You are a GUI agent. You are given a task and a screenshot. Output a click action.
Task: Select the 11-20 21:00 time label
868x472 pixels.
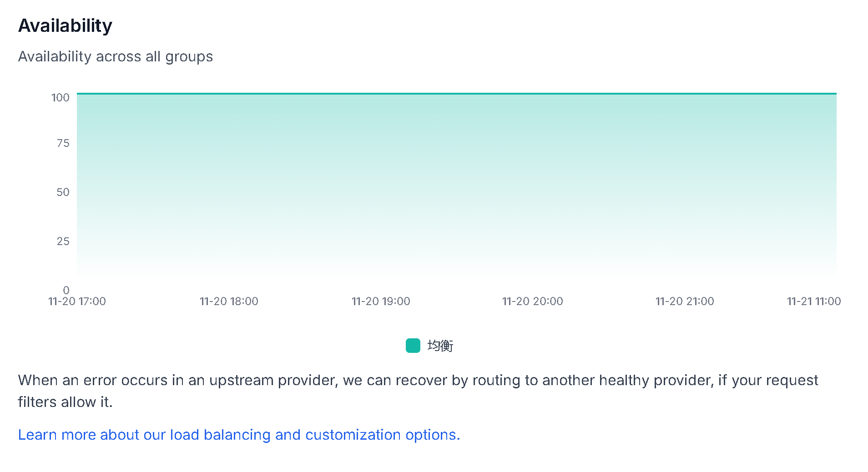(x=685, y=301)
